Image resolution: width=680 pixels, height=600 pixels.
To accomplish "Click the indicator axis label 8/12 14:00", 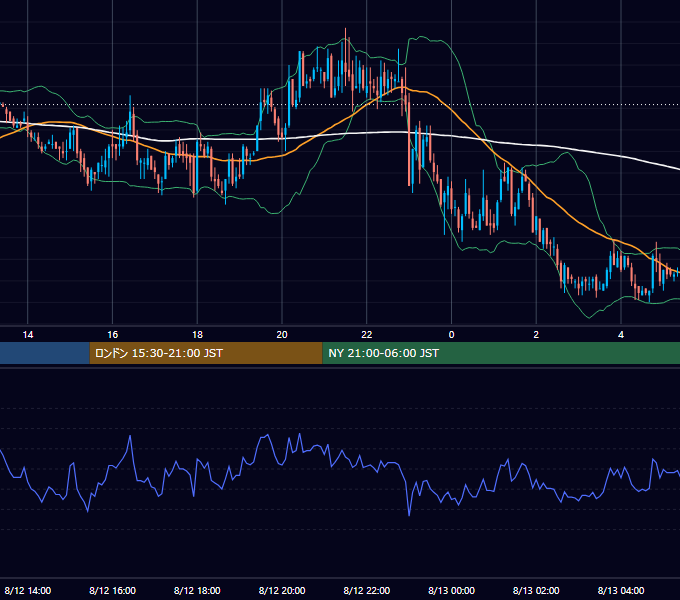I will [x=28, y=590].
